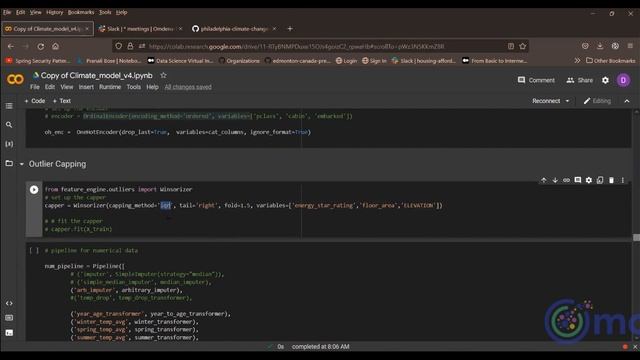Click notebook title Copy of Climate_model_v4.ipynb
640x360 pixels.
[x=96, y=76]
